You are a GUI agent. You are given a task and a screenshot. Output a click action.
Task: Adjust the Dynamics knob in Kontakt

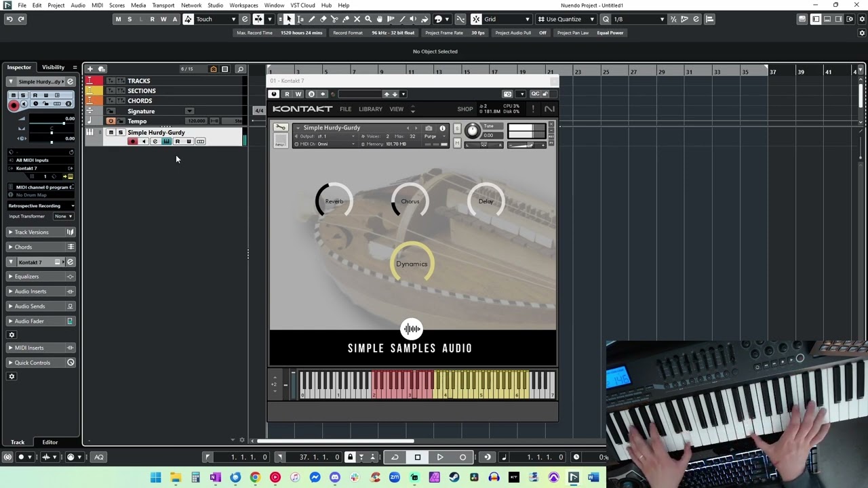point(412,264)
